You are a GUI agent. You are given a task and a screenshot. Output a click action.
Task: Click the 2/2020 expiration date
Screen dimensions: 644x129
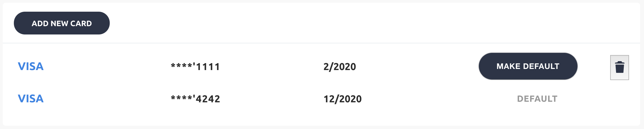339,67
